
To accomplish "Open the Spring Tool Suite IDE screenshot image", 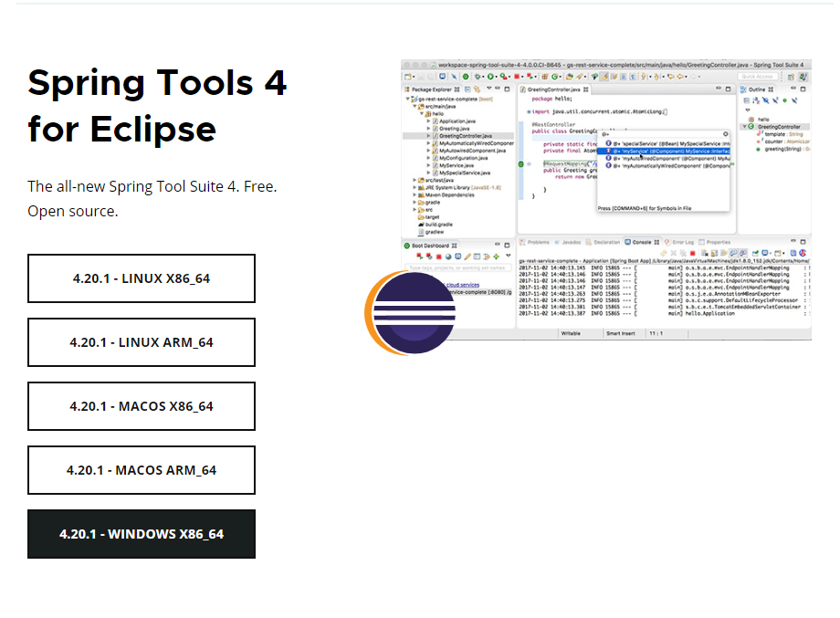I will click(x=606, y=200).
